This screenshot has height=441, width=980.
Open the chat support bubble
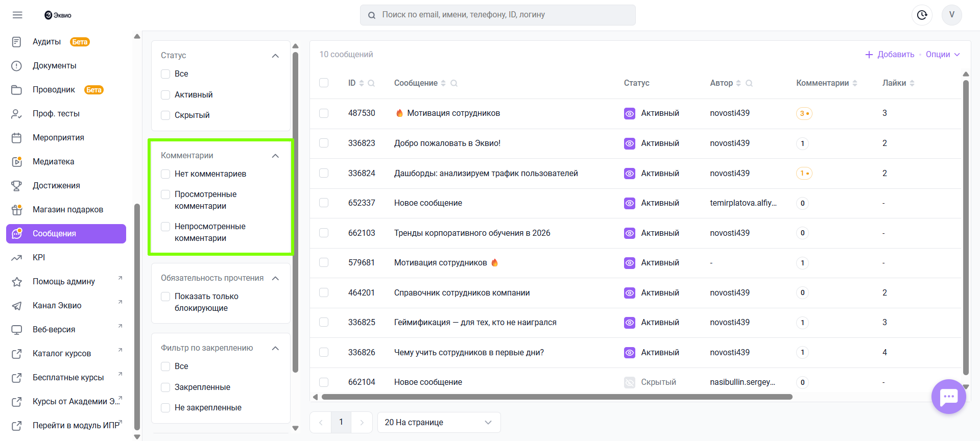(948, 396)
